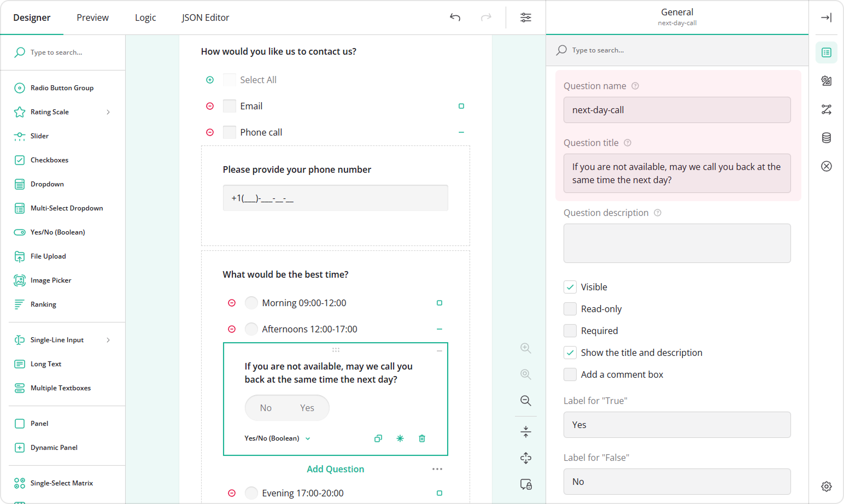Click the Add Question link
This screenshot has height=504, width=844.
click(335, 468)
